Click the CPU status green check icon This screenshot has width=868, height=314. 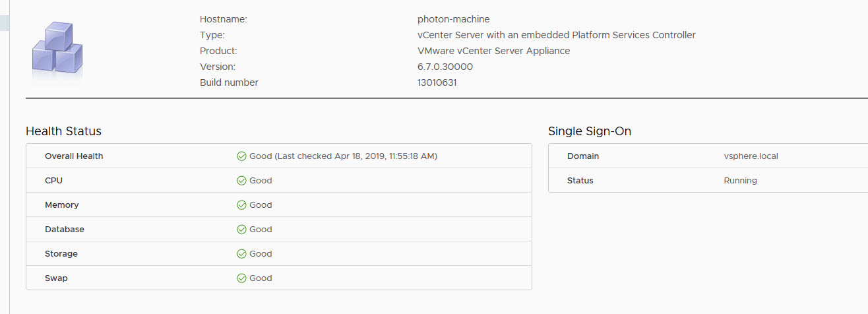(x=241, y=181)
